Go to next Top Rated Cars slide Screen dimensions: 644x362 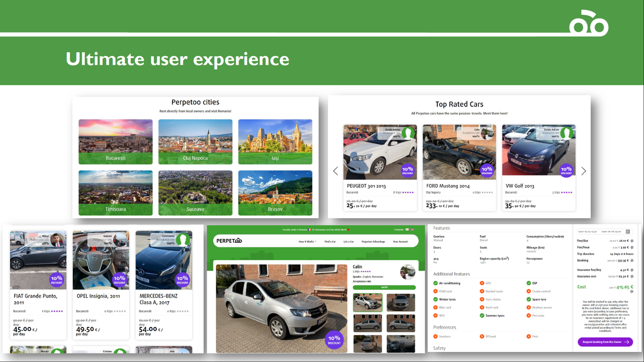(584, 171)
